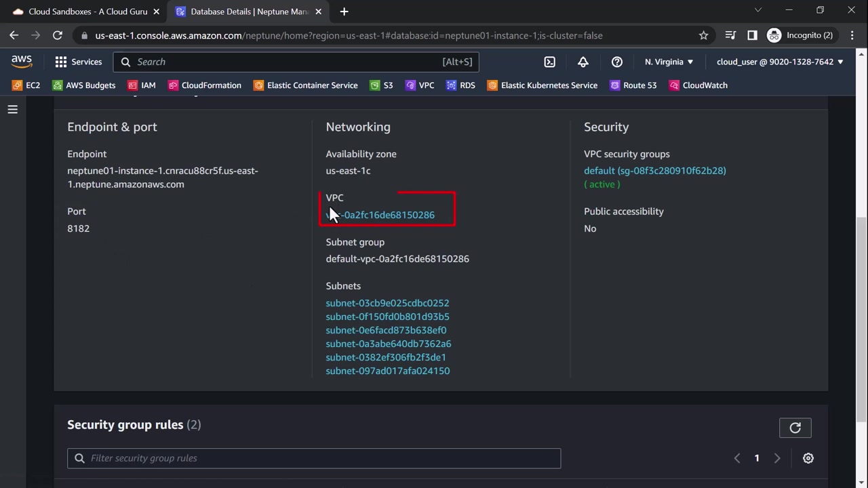Open the Elastic Container Service shortcut

(306, 85)
